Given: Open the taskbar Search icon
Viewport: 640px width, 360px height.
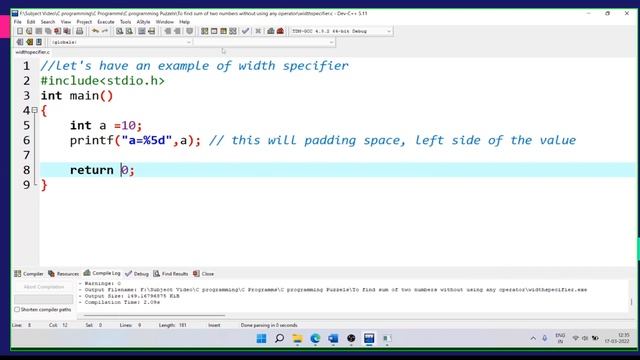Looking at the screenshot, I should 280,338.
